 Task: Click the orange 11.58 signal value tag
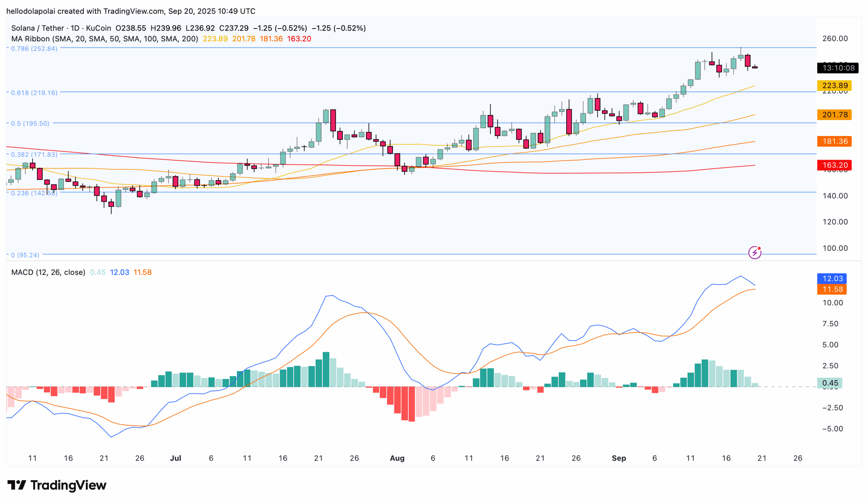pyautogui.click(x=832, y=289)
